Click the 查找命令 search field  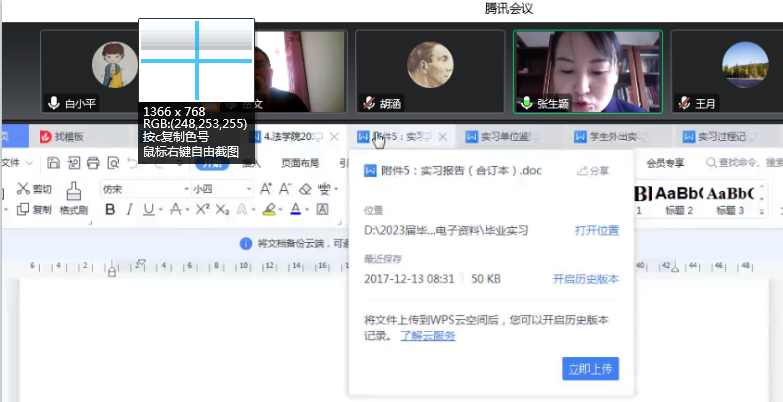[x=744, y=163]
